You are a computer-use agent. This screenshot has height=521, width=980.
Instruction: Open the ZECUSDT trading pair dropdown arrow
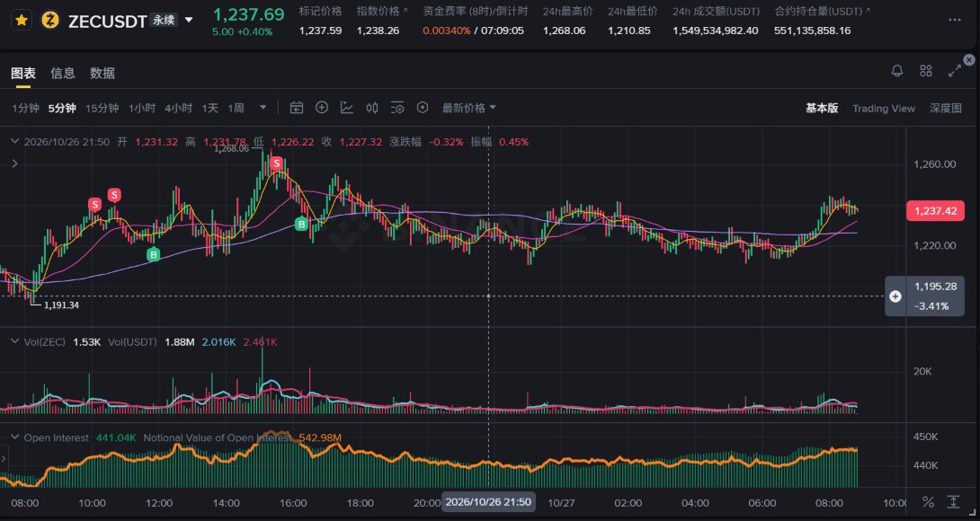click(189, 21)
